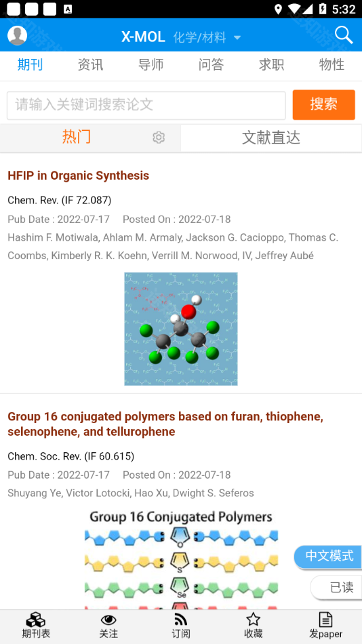
Task: Select the 文献直达 tab
Action: click(271, 138)
